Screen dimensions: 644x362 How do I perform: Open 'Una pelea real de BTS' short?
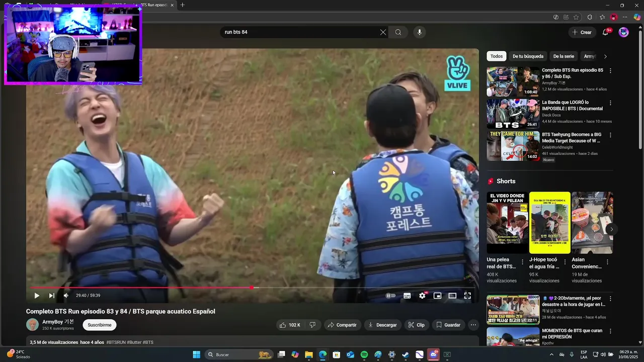tap(507, 222)
